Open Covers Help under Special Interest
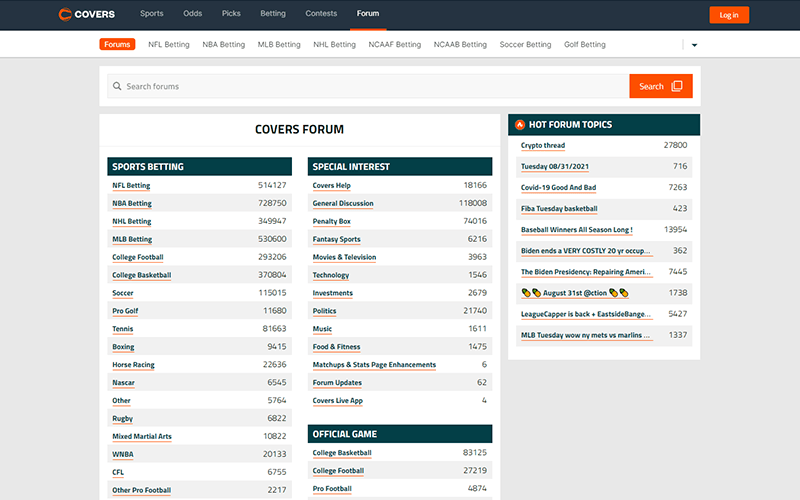This screenshot has width=800, height=500. (x=332, y=186)
